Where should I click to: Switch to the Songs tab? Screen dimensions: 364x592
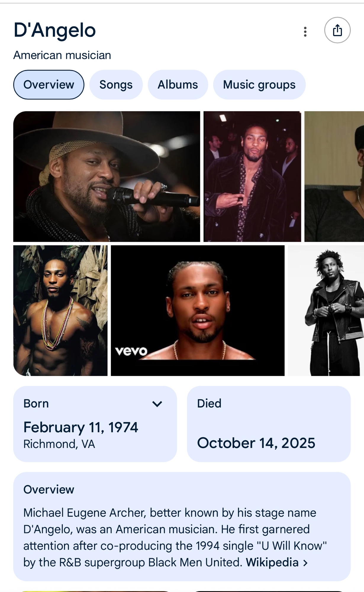(x=116, y=85)
